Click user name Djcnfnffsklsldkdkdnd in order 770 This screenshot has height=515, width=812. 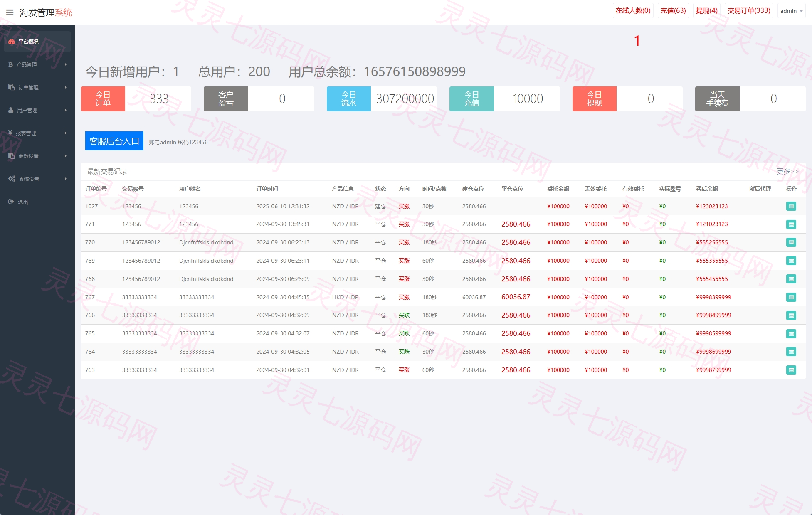coord(206,242)
